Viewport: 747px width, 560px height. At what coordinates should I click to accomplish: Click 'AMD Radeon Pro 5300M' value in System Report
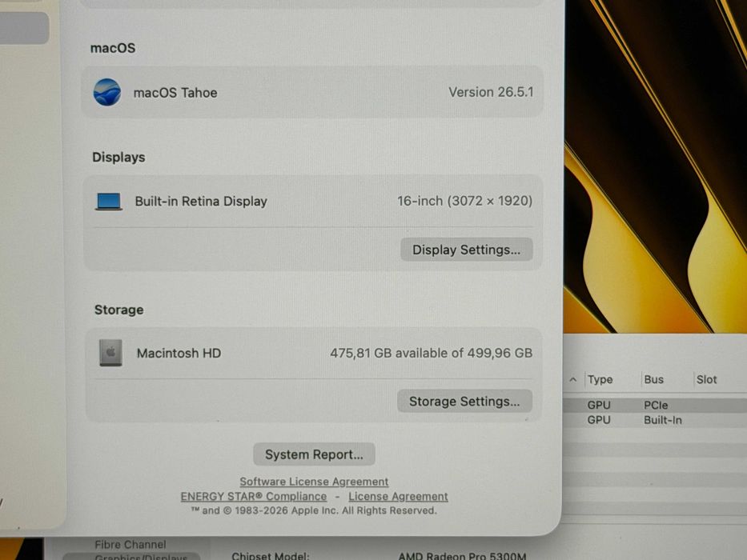(462, 556)
